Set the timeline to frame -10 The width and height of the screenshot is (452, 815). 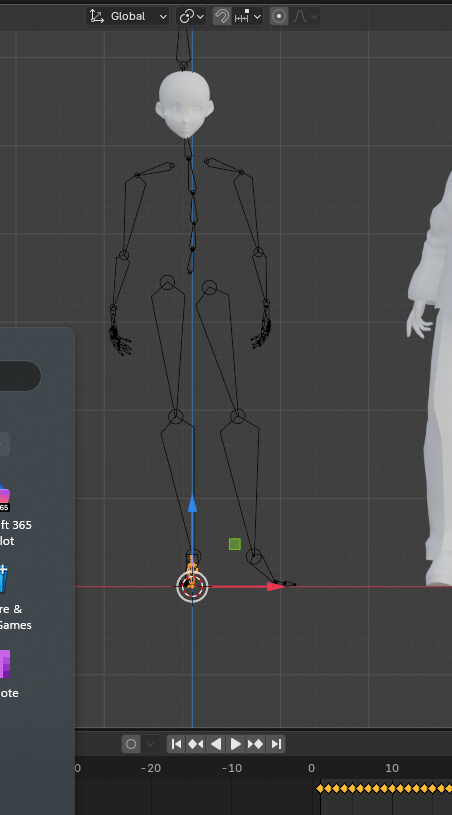click(232, 768)
